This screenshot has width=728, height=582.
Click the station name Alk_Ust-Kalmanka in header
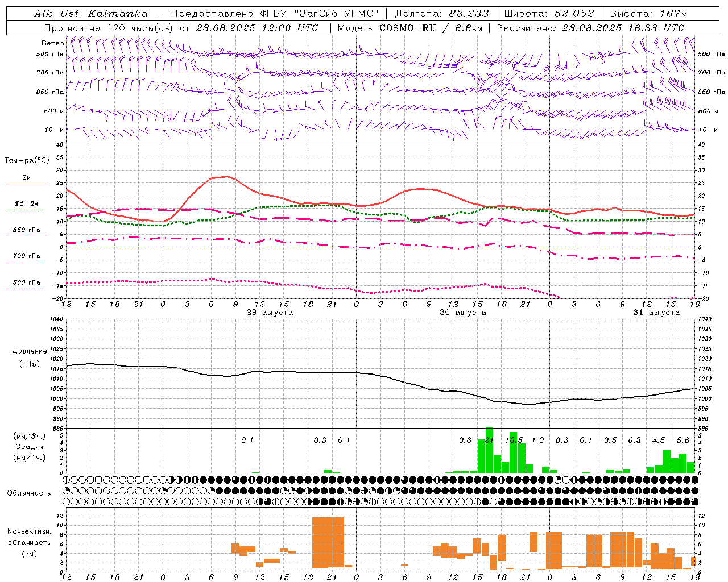pyautogui.click(x=91, y=14)
